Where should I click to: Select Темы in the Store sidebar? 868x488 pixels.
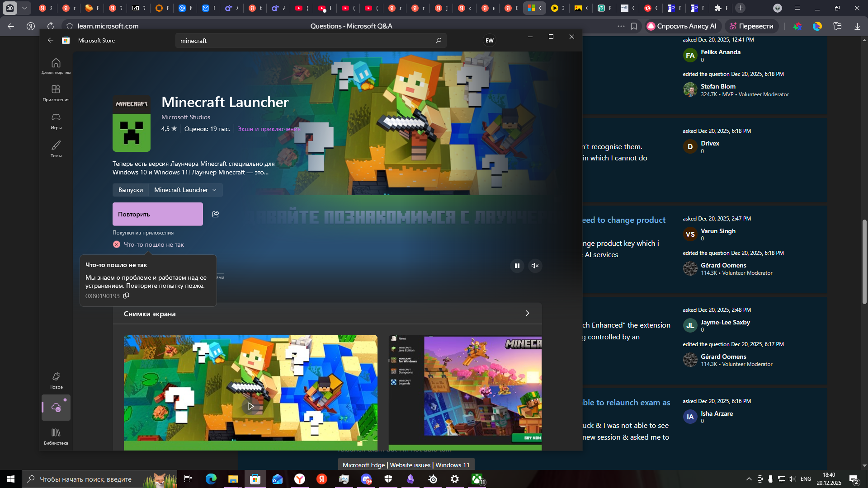point(56,148)
